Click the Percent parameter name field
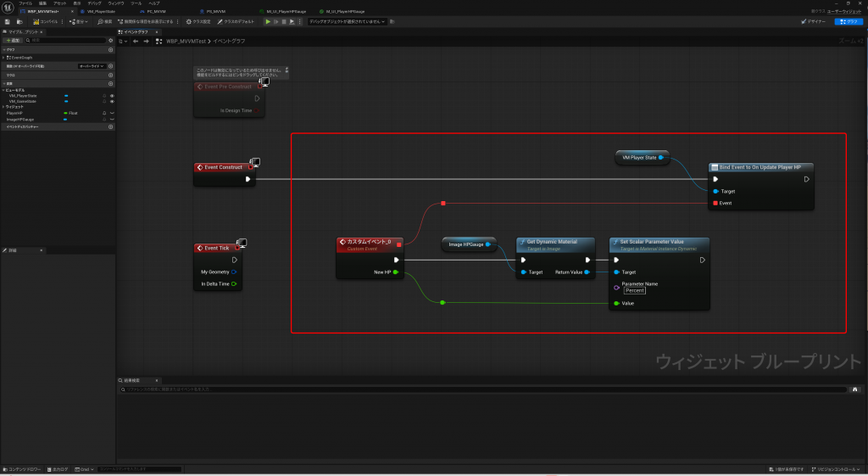 634,290
